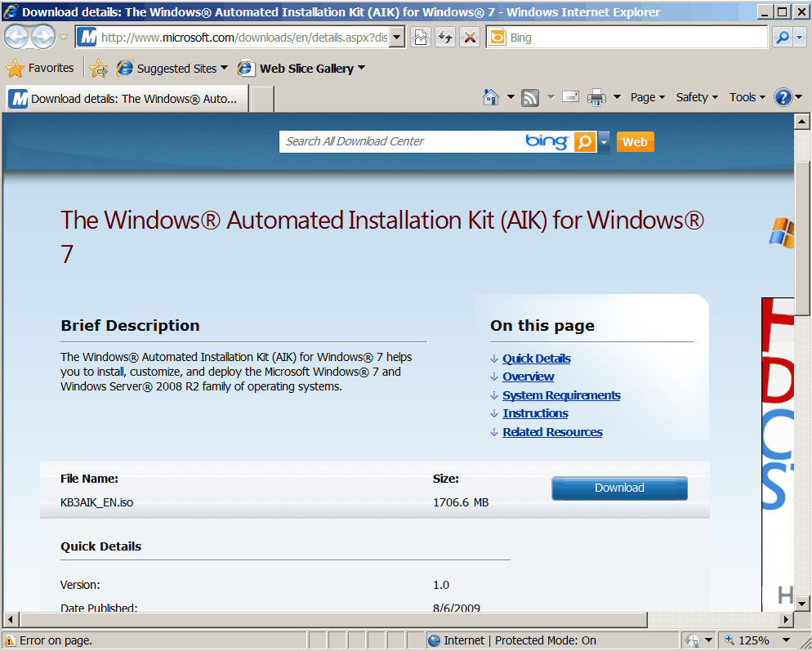Click the version value 1.0
The width and height of the screenshot is (812, 651).
441,585
